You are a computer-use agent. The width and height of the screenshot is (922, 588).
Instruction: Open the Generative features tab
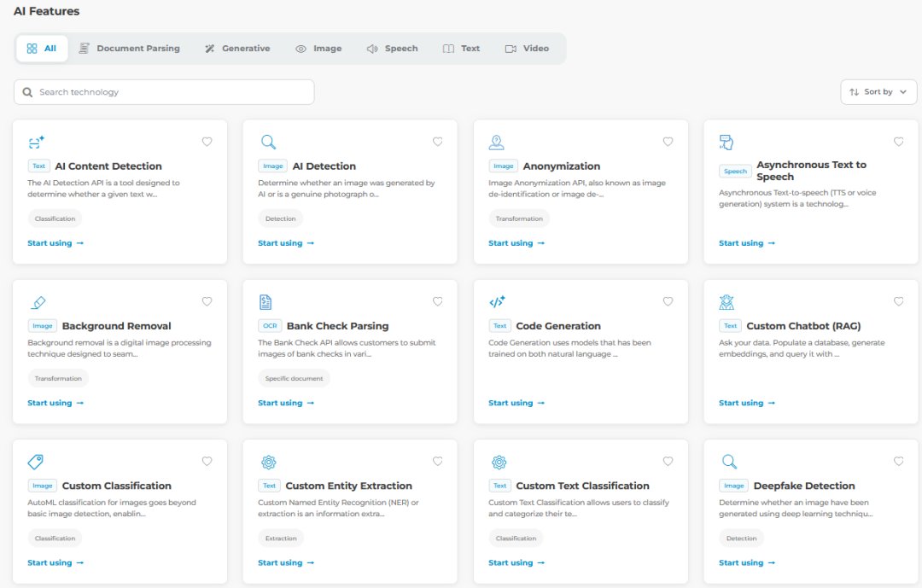pos(237,48)
